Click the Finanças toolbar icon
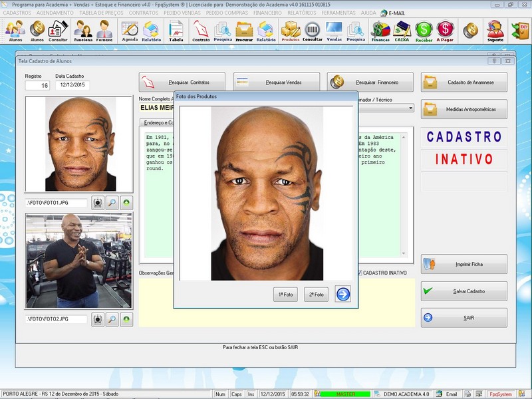This screenshot has height=399, width=532. pyautogui.click(x=380, y=31)
